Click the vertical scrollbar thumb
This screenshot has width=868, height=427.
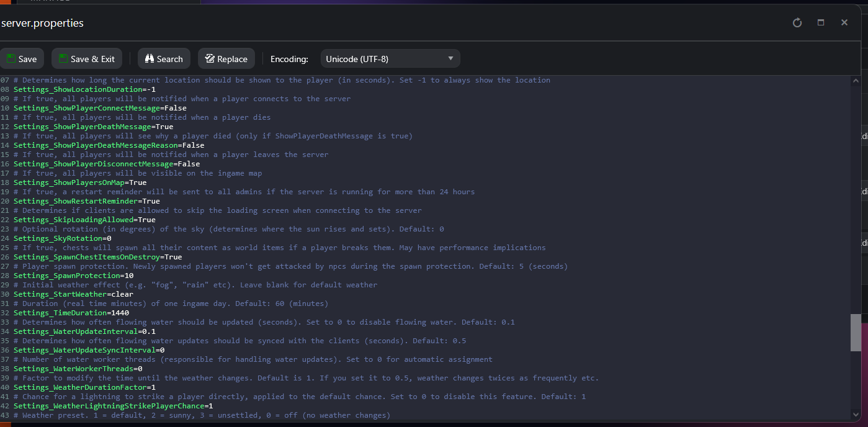856,332
